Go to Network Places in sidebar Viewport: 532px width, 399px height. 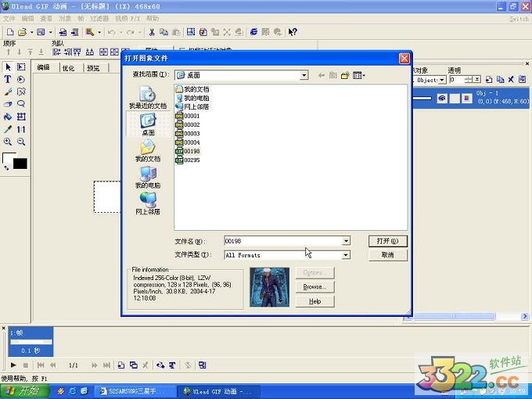(x=147, y=203)
